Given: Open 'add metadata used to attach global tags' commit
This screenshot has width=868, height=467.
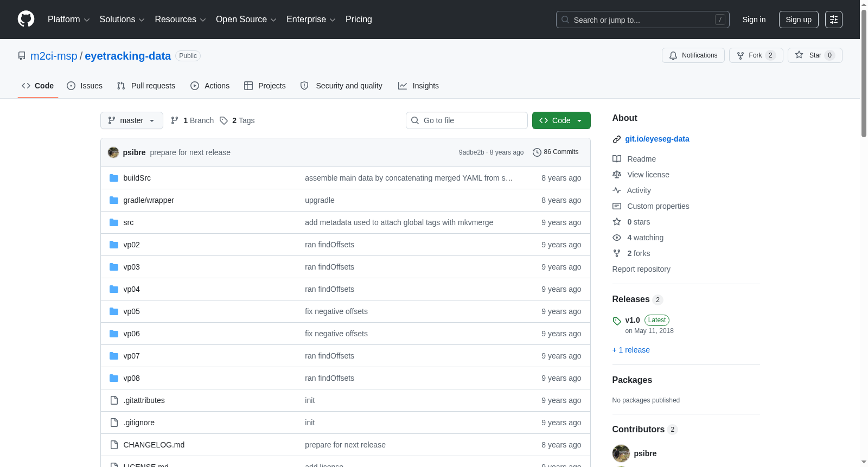Looking at the screenshot, I should coord(399,222).
